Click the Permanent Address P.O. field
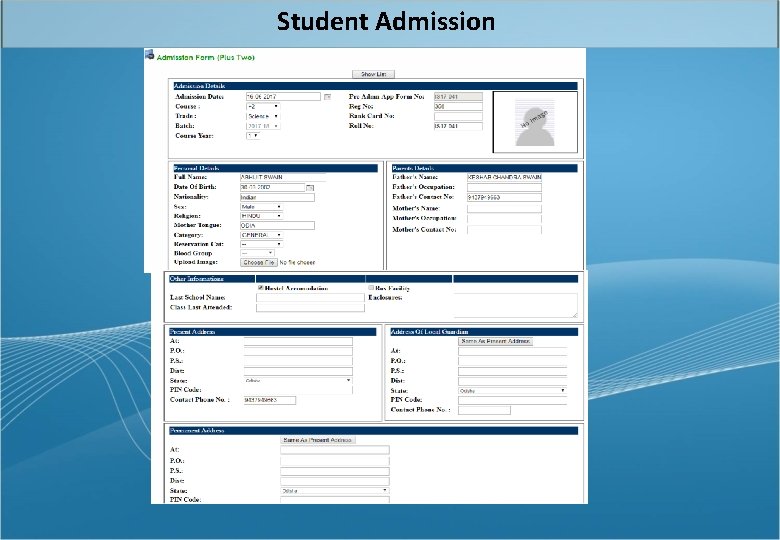 coord(335,461)
